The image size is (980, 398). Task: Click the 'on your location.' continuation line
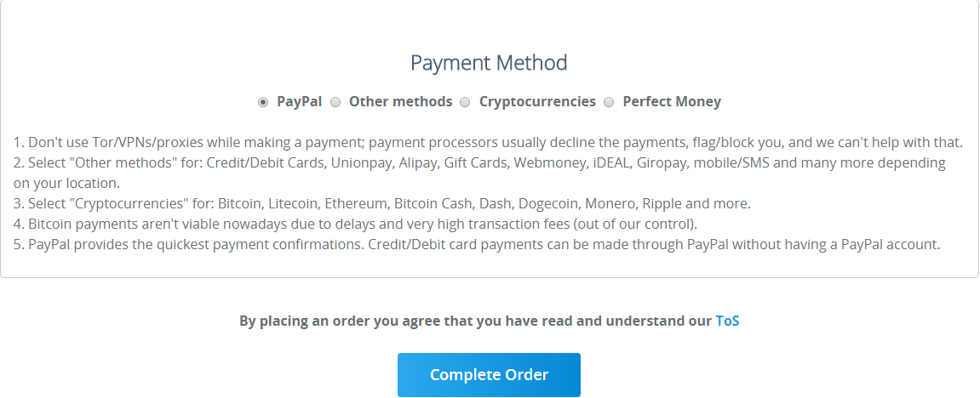point(66,184)
